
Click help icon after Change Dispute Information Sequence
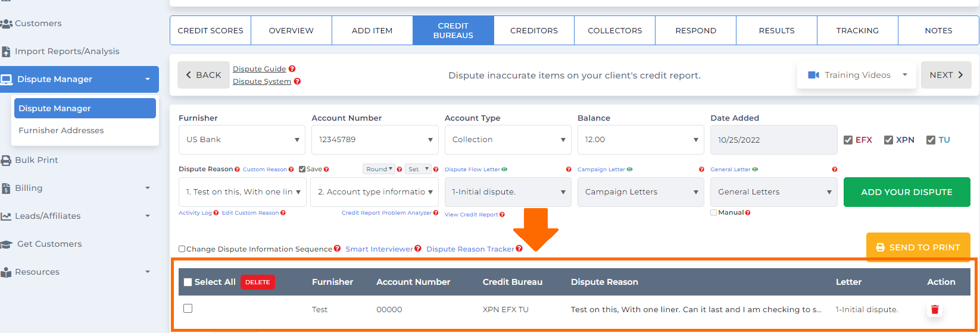(x=337, y=249)
